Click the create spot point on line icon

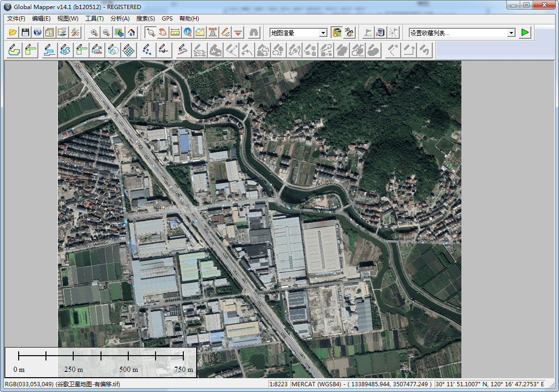(x=163, y=50)
